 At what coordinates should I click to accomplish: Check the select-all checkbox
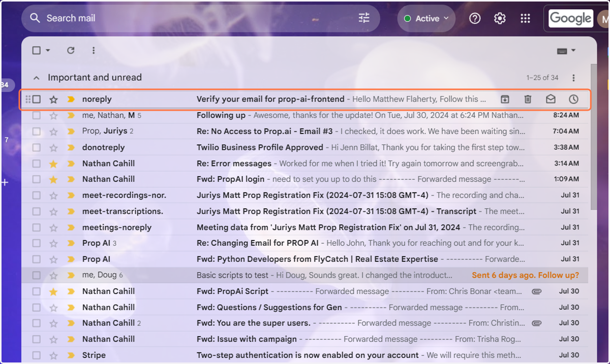[x=36, y=50]
